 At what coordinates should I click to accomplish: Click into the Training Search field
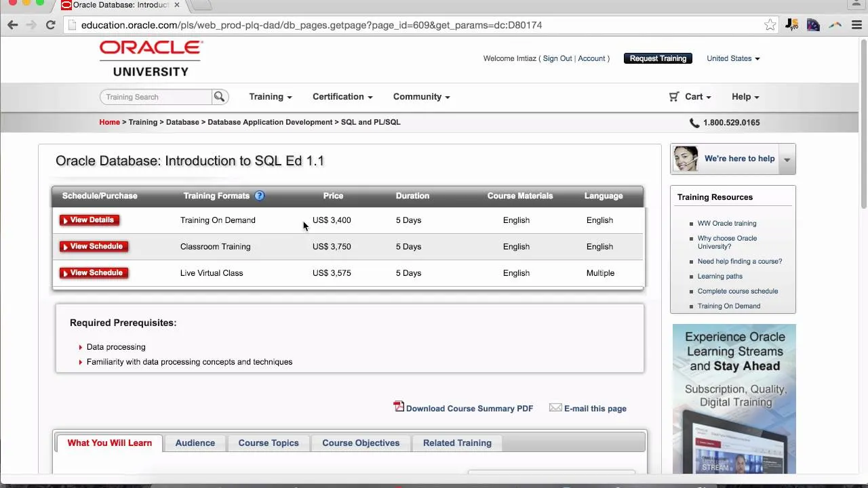click(x=156, y=97)
